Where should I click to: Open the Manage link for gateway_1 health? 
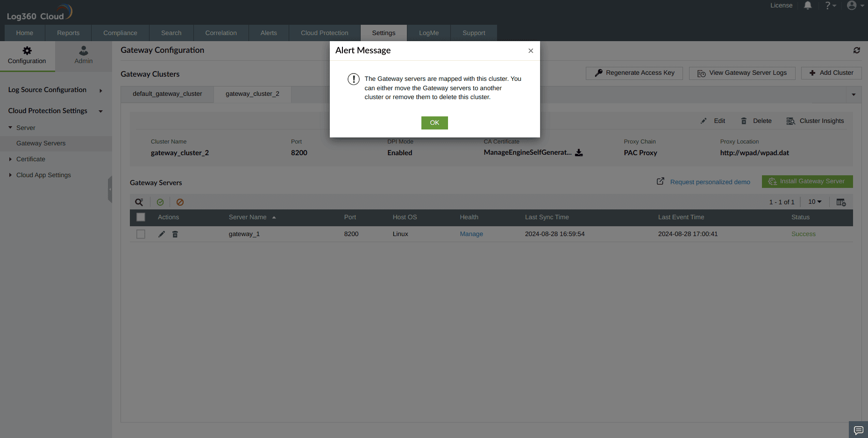tap(471, 234)
